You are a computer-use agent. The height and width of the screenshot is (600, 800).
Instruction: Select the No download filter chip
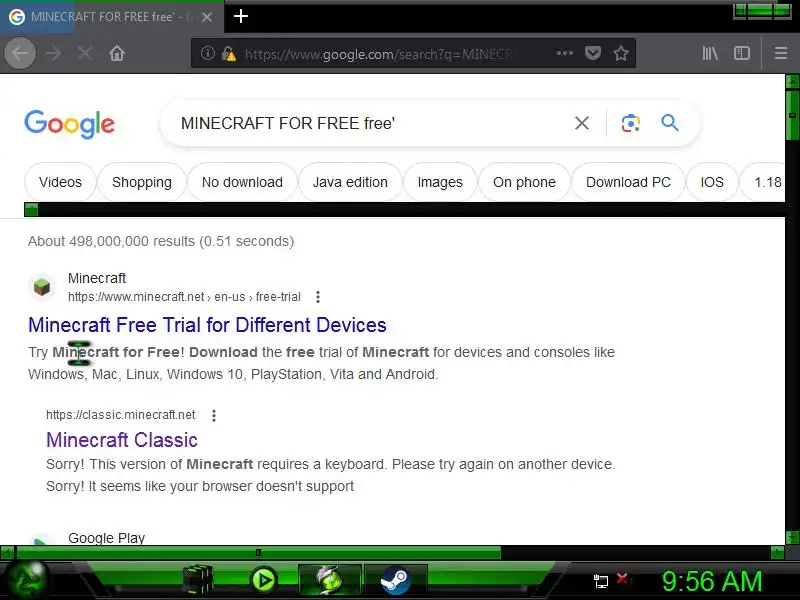pos(242,182)
